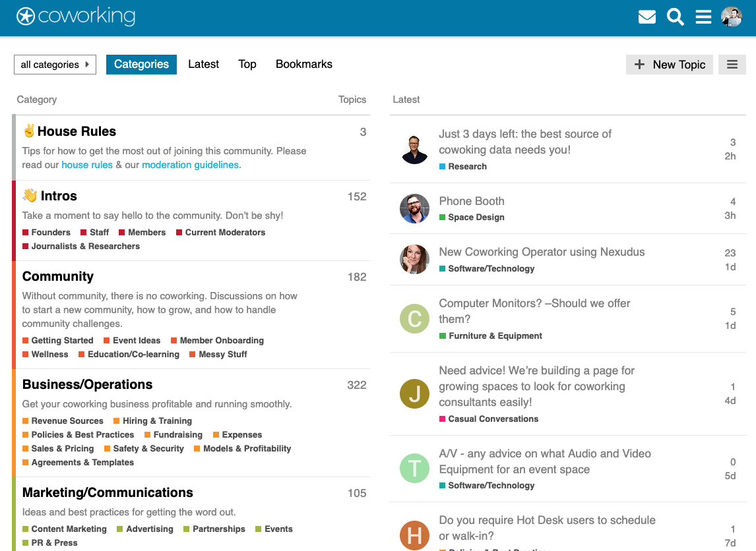Open Policies & Best Practices under Business/Operations

pyautogui.click(x=79, y=435)
